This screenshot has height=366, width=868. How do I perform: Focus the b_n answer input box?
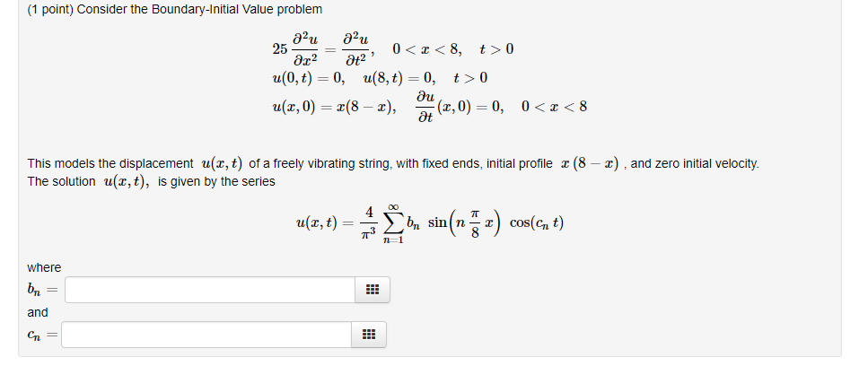(210, 290)
